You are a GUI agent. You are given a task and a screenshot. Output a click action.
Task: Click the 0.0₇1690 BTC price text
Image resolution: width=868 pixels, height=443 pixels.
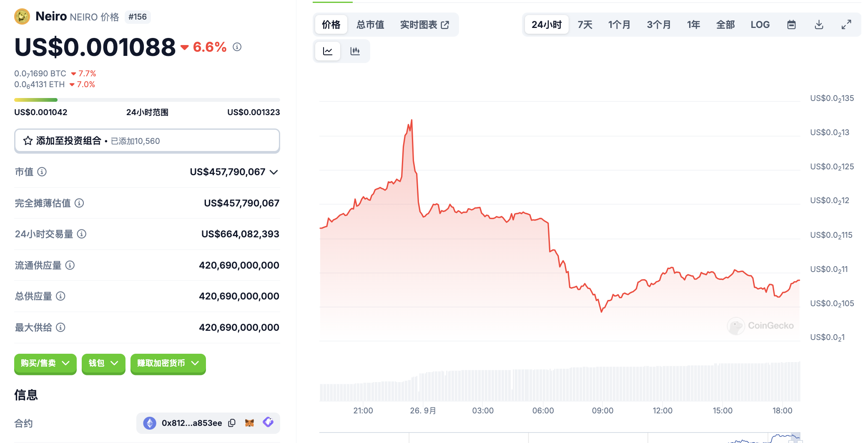coord(40,73)
